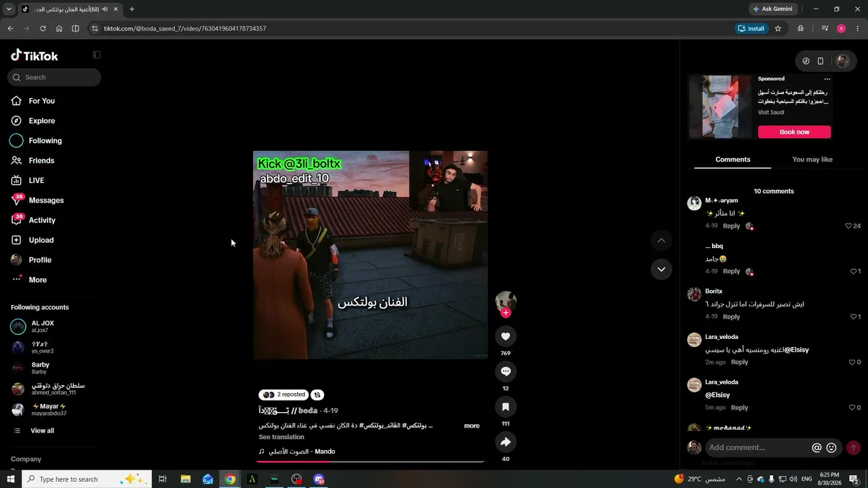
Task: Switch to the You may like tab
Action: pyautogui.click(x=812, y=160)
